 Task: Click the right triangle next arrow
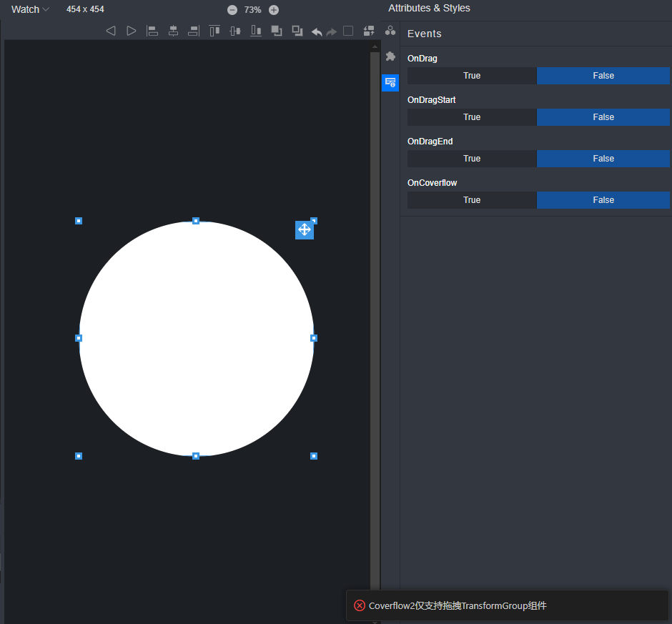click(132, 31)
